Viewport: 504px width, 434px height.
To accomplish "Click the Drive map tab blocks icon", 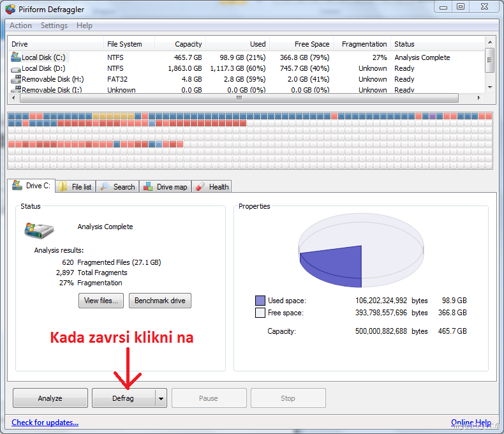I will (148, 186).
